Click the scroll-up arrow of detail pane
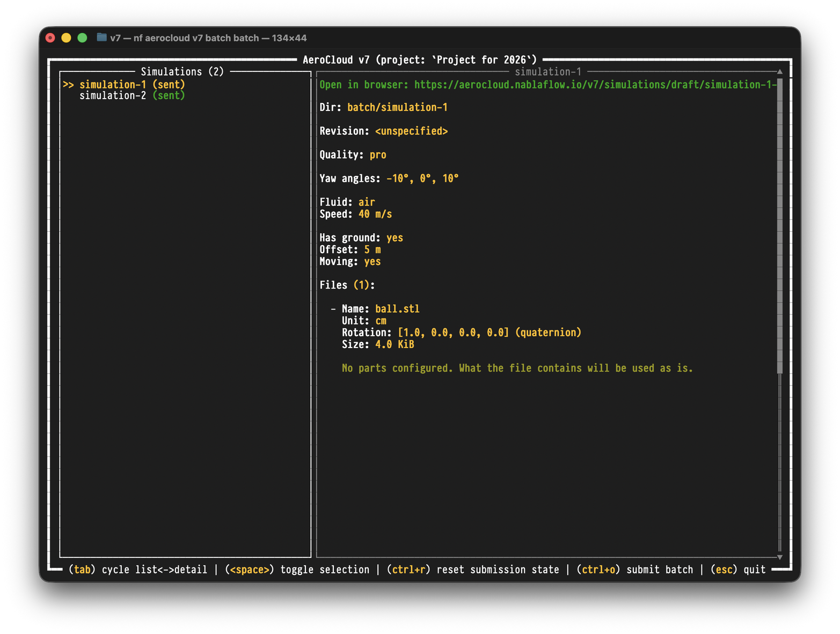This screenshot has height=634, width=840. point(779,72)
